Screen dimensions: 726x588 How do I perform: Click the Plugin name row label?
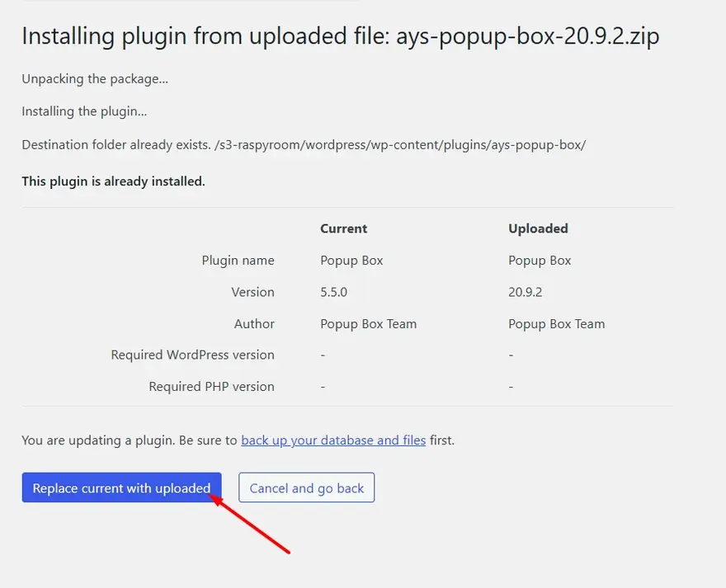238,261
